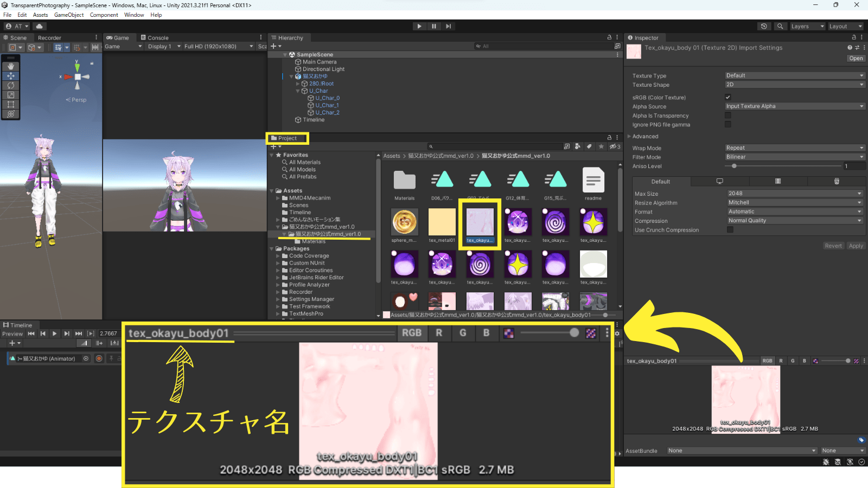Toggle the Project favorites star filter
The height and width of the screenshot is (488, 868).
tap(601, 146)
